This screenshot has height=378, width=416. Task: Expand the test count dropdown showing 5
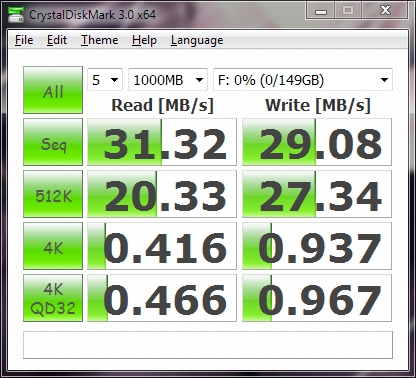coord(105,80)
